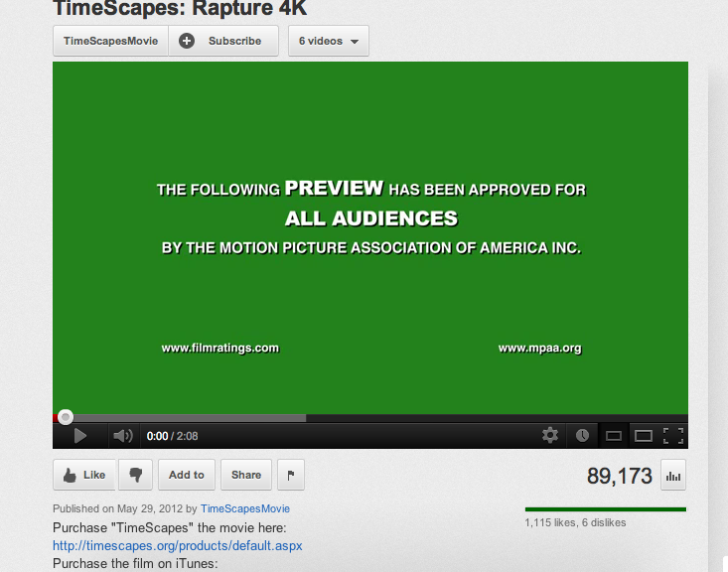Viewport: 728px width, 572px height.
Task: Mute the video volume
Action: [123, 436]
